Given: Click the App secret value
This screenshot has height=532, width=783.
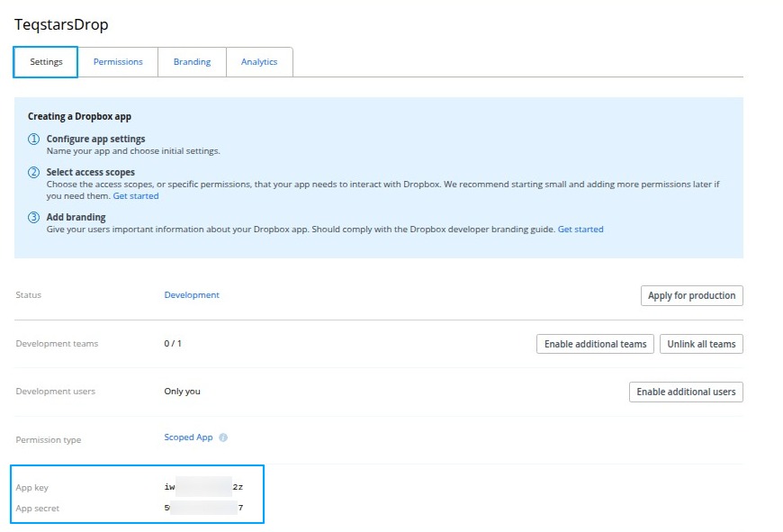Looking at the screenshot, I should (x=203, y=508).
